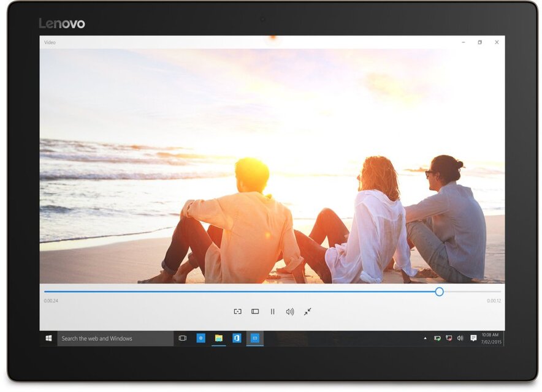The width and height of the screenshot is (542, 392).
Task: Expand hidden icons in the system tray
Action: [x=426, y=337]
